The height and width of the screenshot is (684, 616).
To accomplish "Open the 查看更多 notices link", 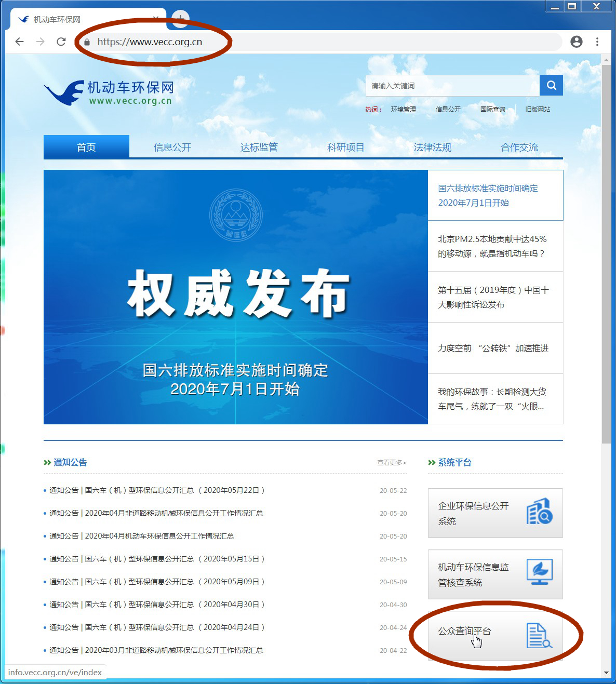I will [x=391, y=462].
